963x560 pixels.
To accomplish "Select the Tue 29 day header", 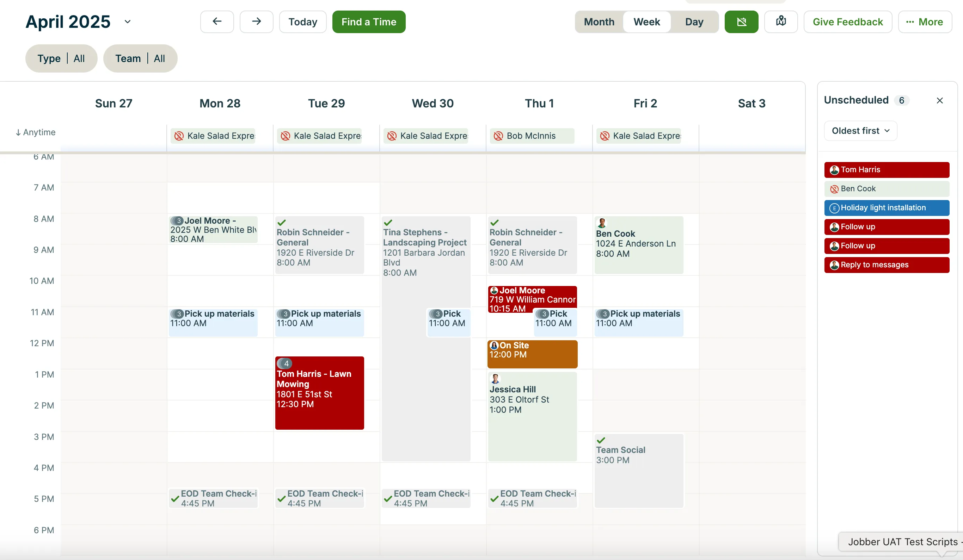I will [326, 104].
